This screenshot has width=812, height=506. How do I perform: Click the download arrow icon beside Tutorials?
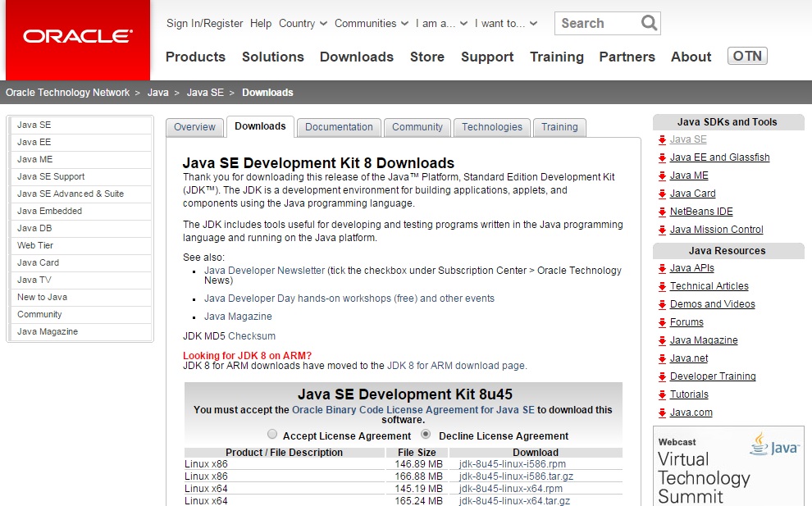pos(662,394)
